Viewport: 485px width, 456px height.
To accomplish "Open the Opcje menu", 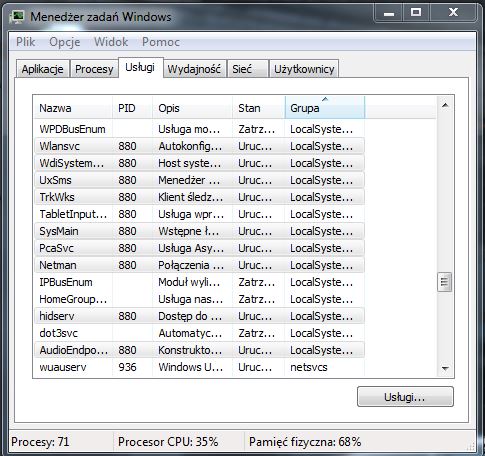I will click(x=65, y=42).
